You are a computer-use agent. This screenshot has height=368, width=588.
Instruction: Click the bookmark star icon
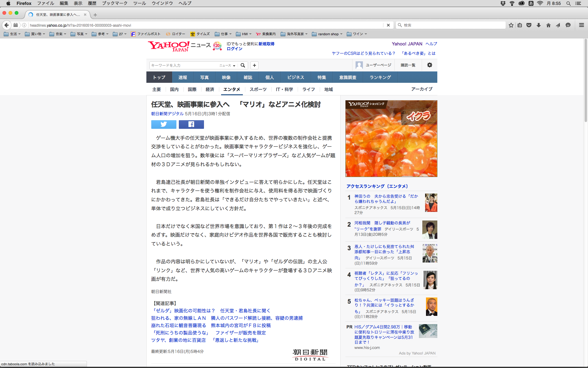pos(511,25)
